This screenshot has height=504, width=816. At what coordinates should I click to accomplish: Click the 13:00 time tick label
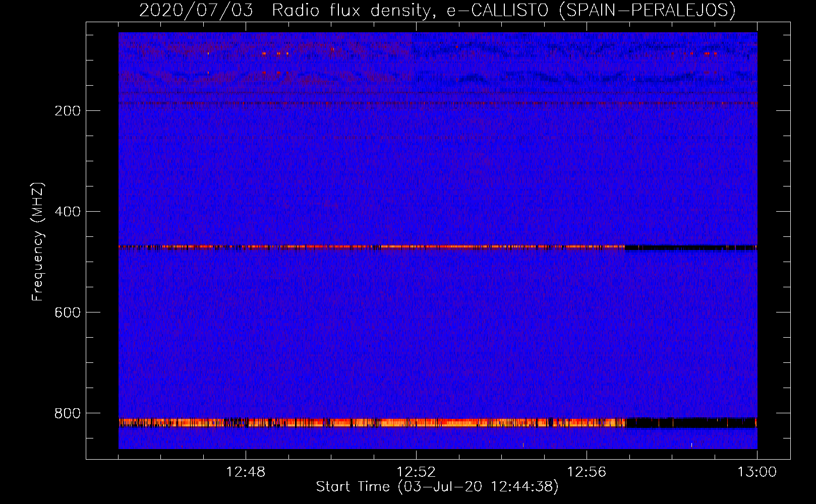pos(757,472)
